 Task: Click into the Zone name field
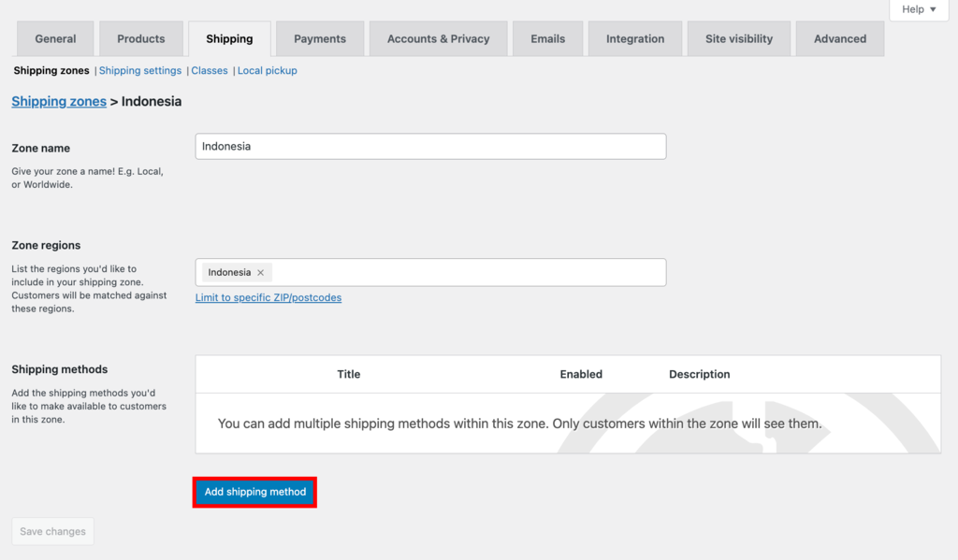(x=430, y=146)
